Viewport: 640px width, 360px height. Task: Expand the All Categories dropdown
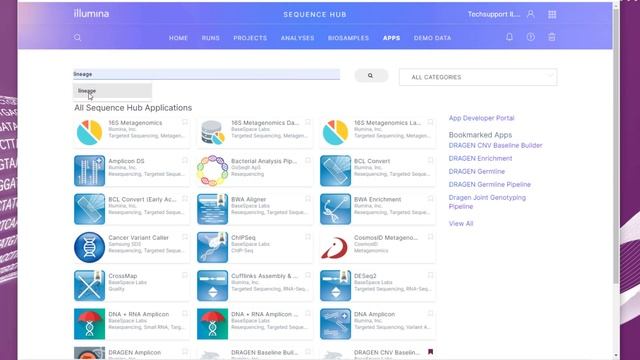(478, 77)
